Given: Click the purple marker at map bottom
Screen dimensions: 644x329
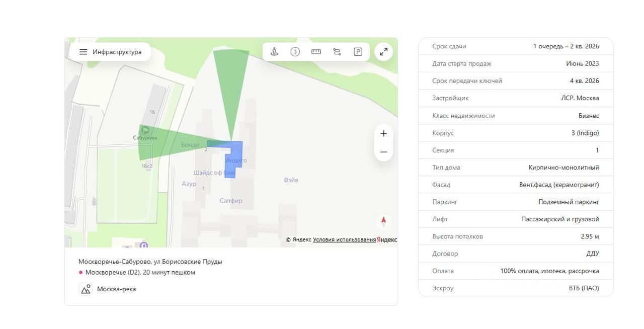Looking at the screenshot, I should click(x=144, y=245).
